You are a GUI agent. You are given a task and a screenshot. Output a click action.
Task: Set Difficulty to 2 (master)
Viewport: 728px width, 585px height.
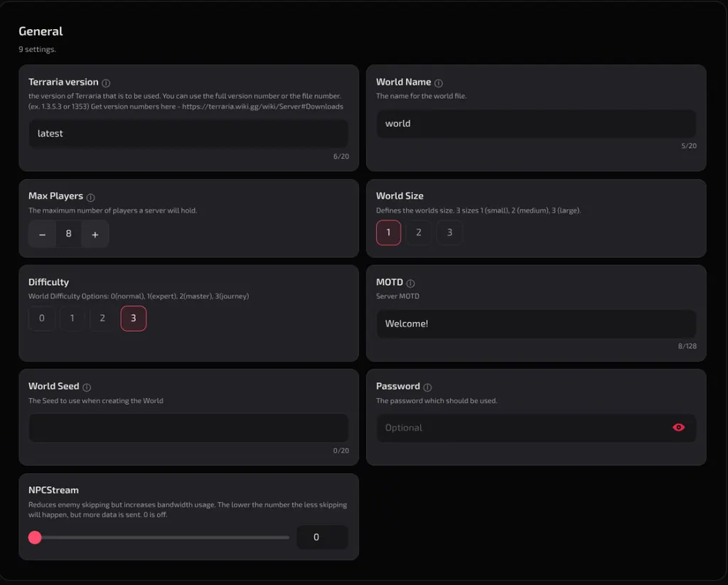pos(102,318)
